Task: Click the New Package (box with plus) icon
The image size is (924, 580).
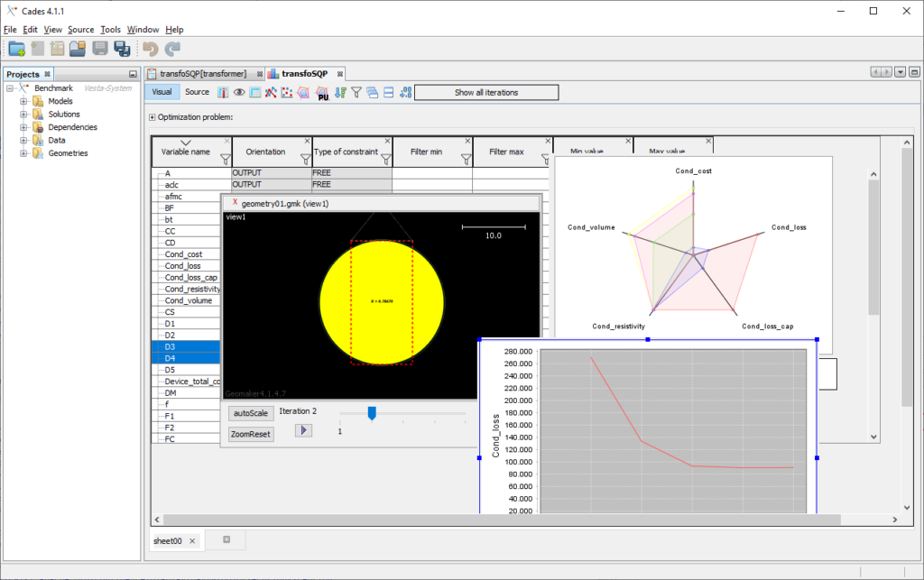Action: pos(57,49)
